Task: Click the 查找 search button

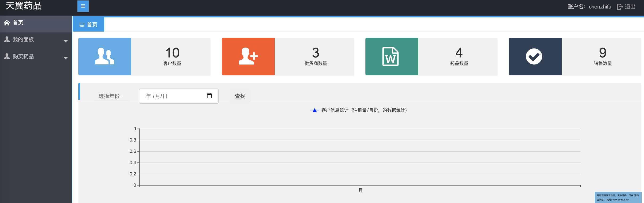Action: click(x=240, y=96)
